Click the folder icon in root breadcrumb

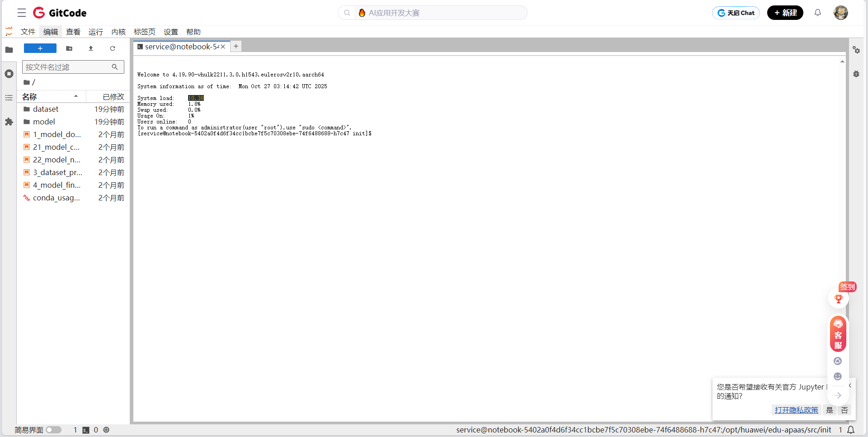[27, 82]
